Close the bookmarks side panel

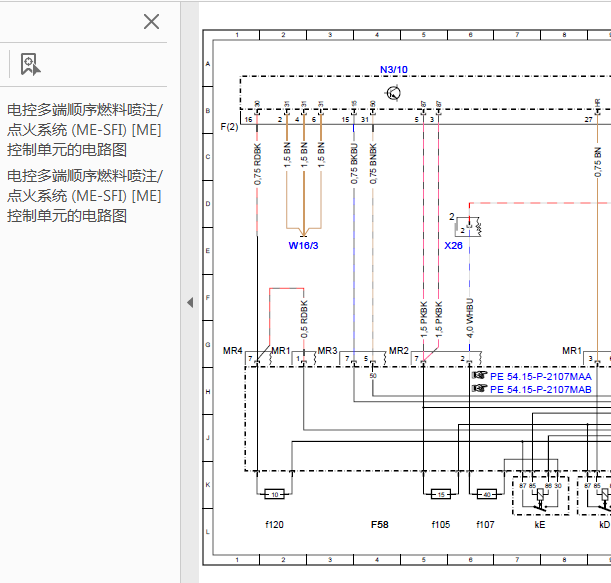pos(151,21)
